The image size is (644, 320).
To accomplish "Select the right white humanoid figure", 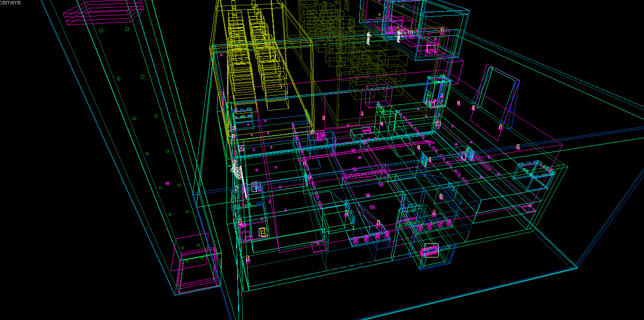I will (x=399, y=35).
